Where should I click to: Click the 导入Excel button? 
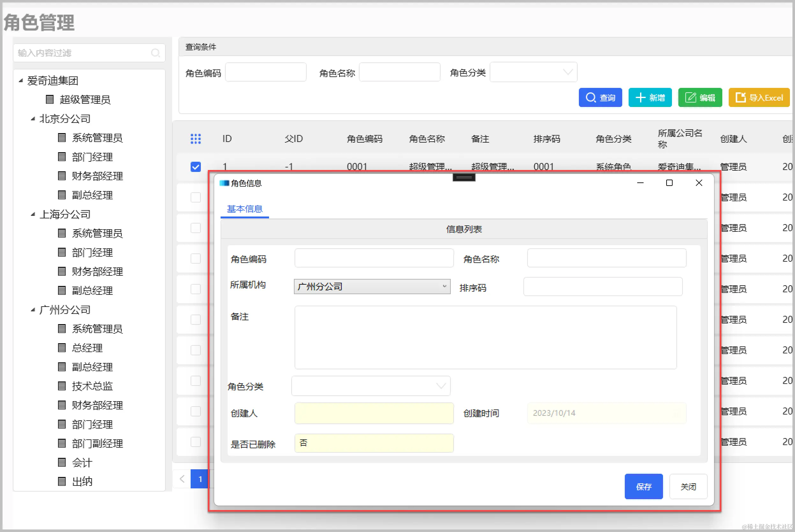pos(759,98)
